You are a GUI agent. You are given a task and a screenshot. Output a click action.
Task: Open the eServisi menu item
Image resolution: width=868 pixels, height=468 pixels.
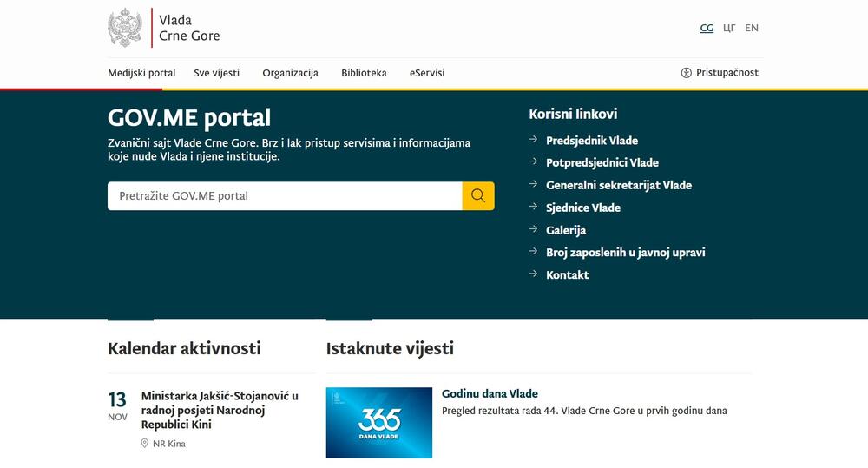coord(427,73)
